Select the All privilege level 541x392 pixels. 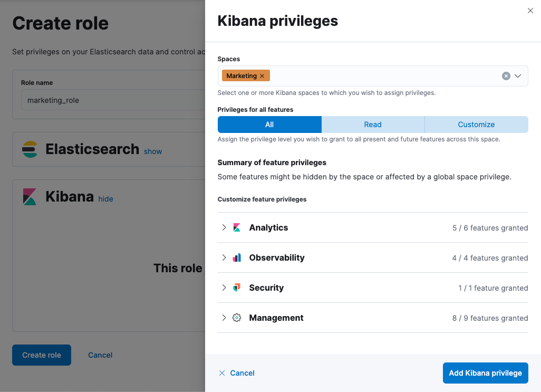point(269,124)
